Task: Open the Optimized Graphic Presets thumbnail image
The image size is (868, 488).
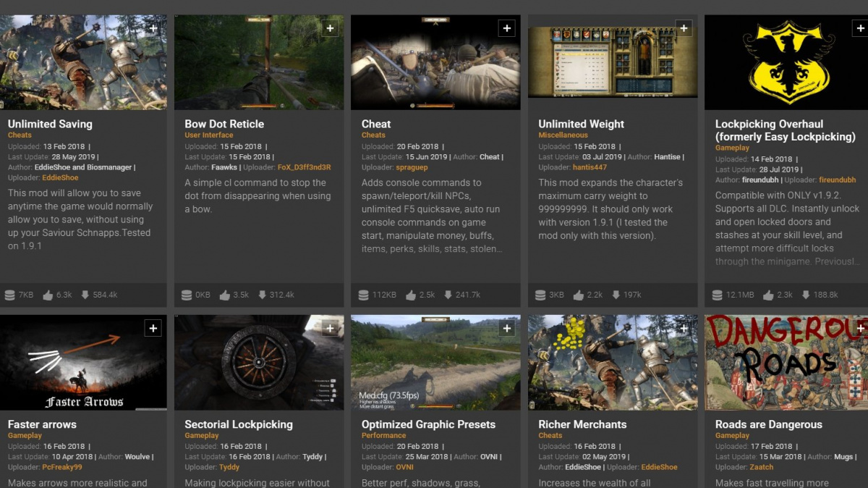Action: [x=435, y=362]
